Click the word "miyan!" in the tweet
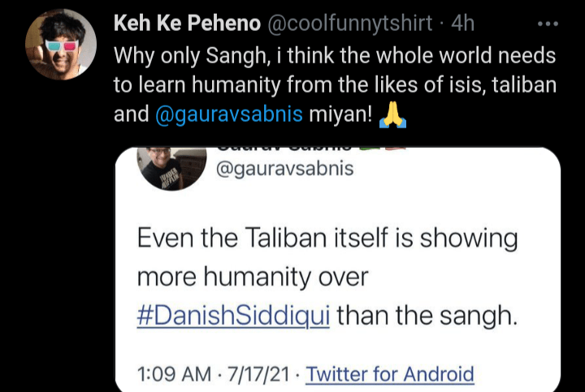The width and height of the screenshot is (585, 392). (x=341, y=115)
